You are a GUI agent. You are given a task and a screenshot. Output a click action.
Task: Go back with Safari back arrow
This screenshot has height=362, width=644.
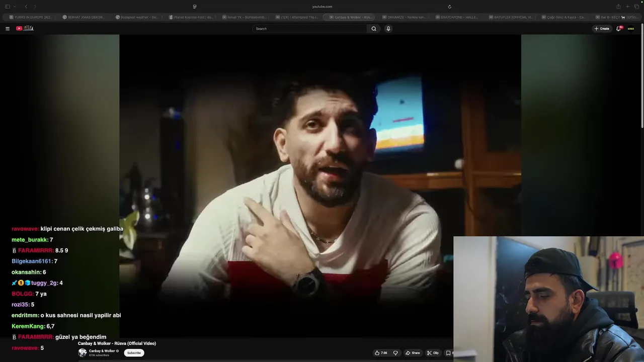click(26, 7)
